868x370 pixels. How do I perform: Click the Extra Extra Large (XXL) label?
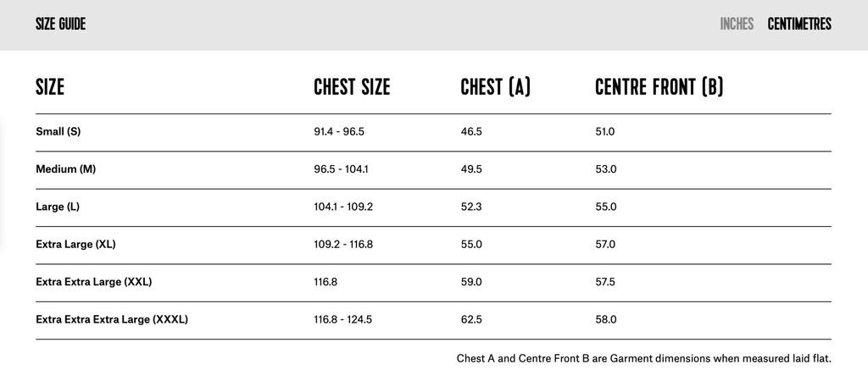click(93, 282)
